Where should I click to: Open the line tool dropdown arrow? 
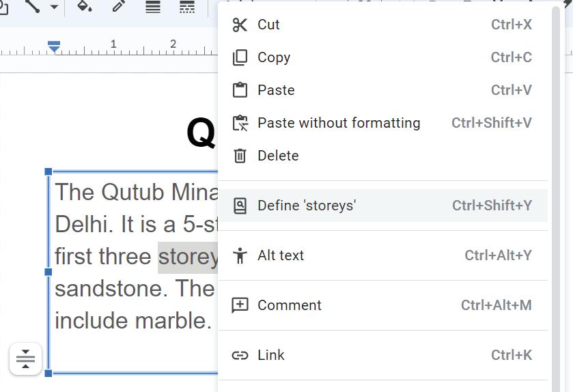click(53, 8)
